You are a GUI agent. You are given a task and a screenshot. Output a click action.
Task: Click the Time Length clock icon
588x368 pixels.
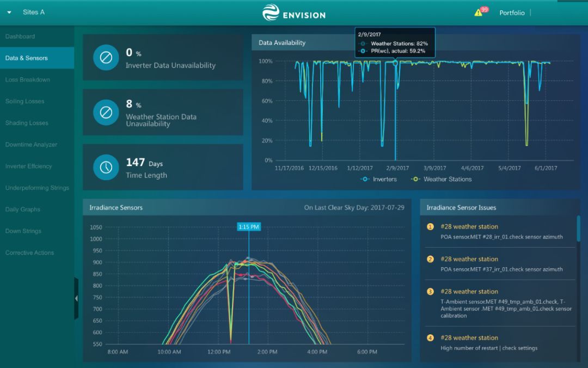(x=106, y=167)
